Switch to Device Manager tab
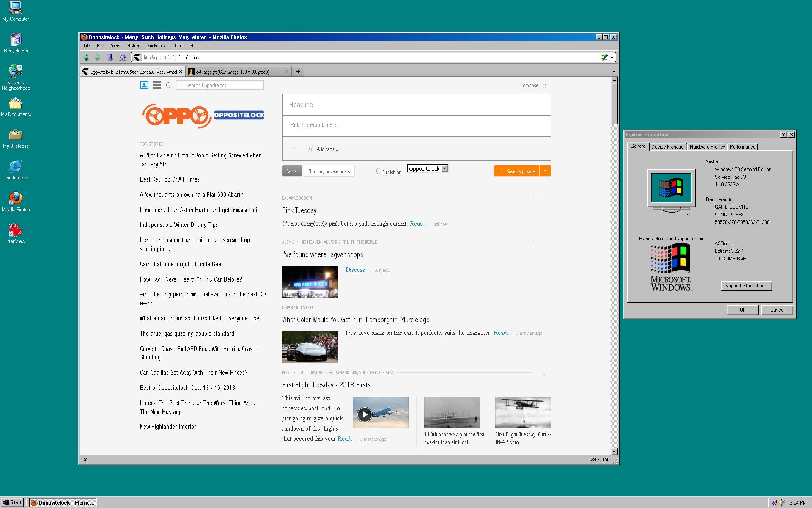The image size is (812, 508). pos(668,147)
